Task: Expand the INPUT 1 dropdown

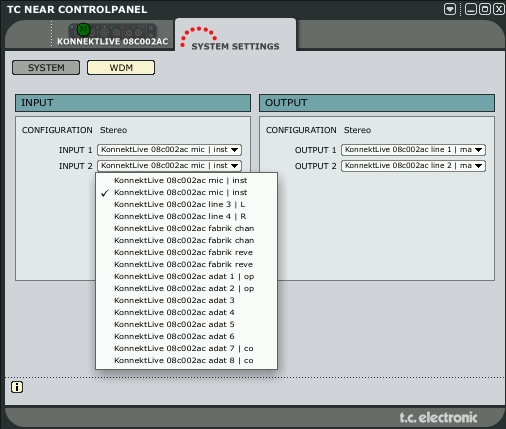Action: coord(169,150)
